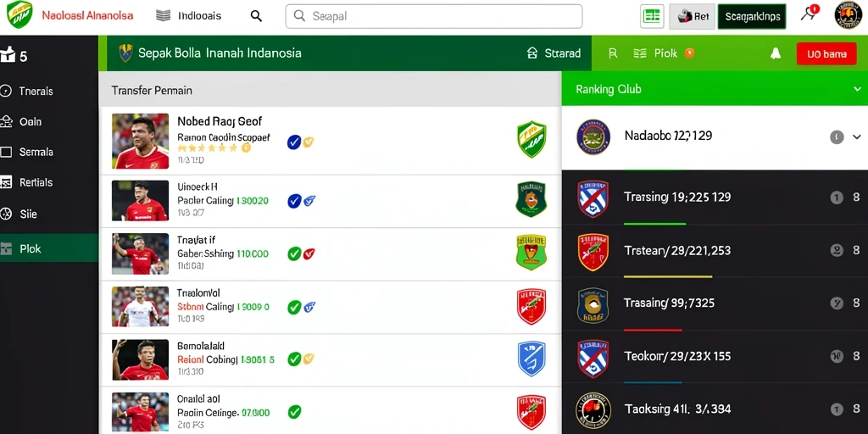Click the green progress bar under Trasring 19;225 129

coord(655,224)
